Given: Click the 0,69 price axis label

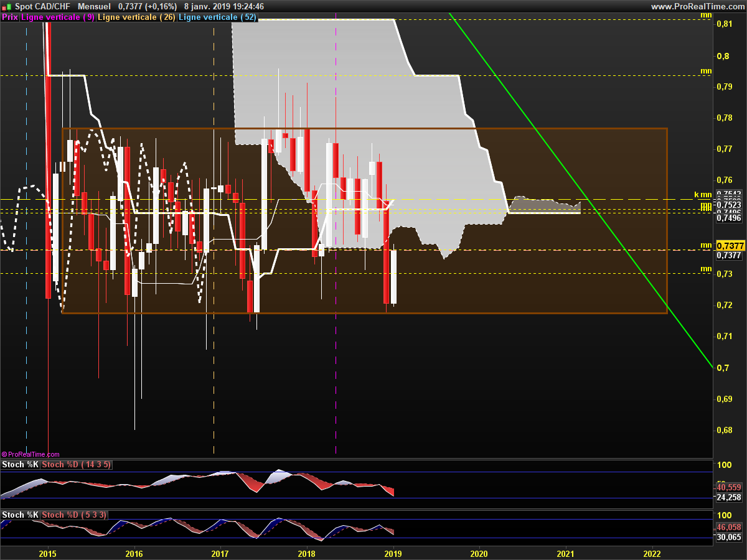Looking at the screenshot, I should pos(724,399).
